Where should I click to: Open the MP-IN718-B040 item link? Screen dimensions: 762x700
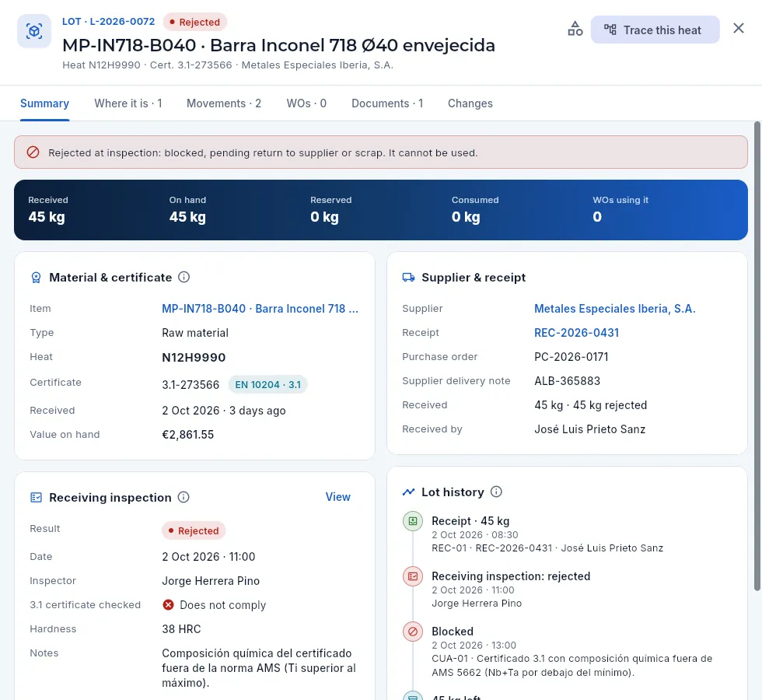(260, 309)
